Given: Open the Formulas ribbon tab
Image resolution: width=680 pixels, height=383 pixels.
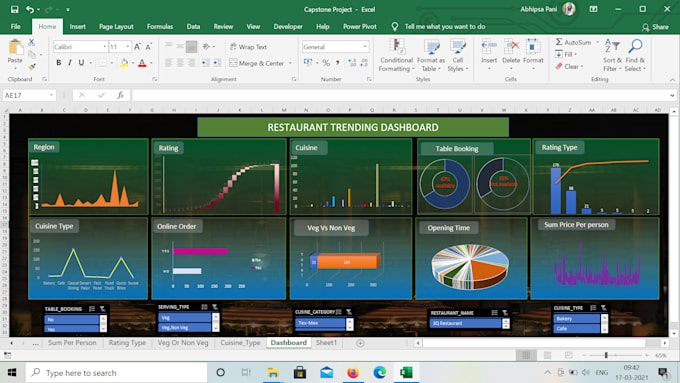Looking at the screenshot, I should tap(160, 26).
